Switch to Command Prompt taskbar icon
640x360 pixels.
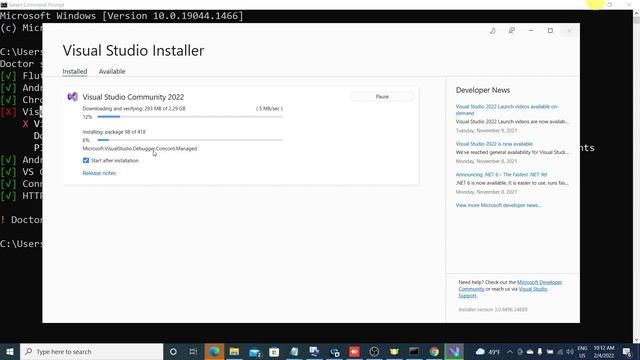[414, 351]
